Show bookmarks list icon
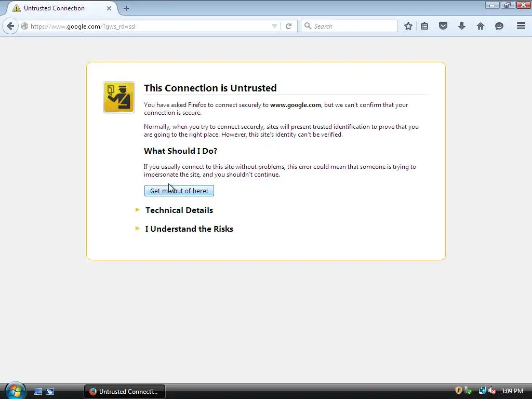 (x=424, y=26)
